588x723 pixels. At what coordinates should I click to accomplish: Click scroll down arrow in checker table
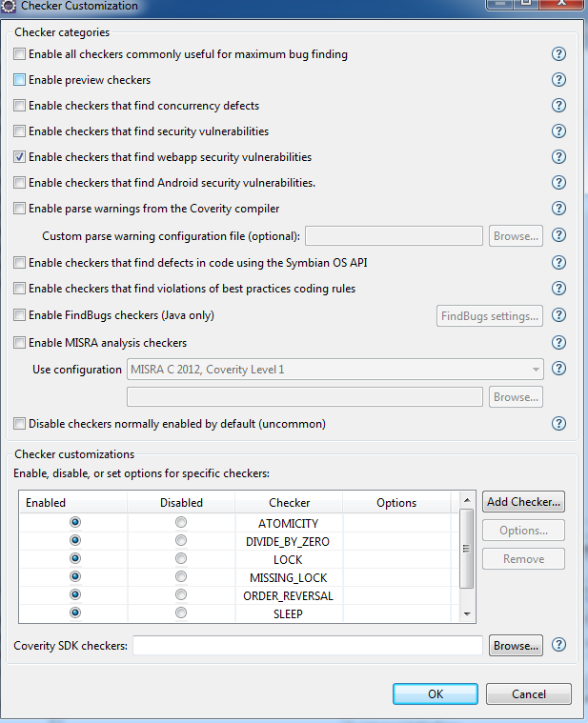tap(466, 614)
